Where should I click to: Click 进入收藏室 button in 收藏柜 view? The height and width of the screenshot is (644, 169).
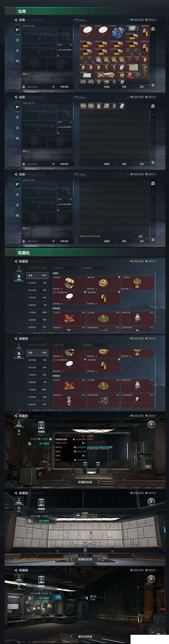[44, 521]
